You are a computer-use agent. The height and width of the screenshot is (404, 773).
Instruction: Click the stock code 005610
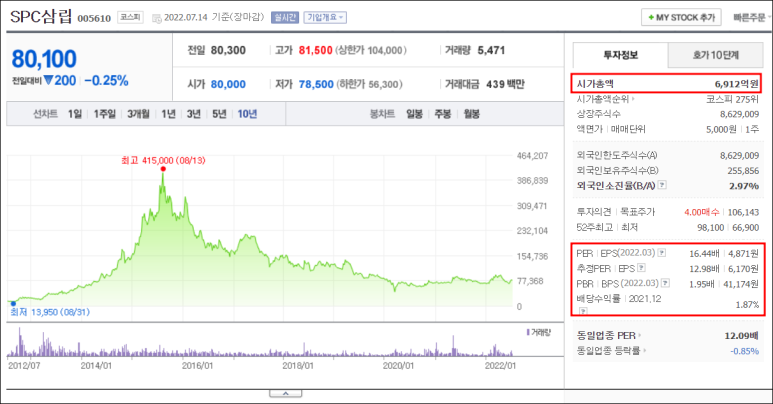pyautogui.click(x=94, y=19)
